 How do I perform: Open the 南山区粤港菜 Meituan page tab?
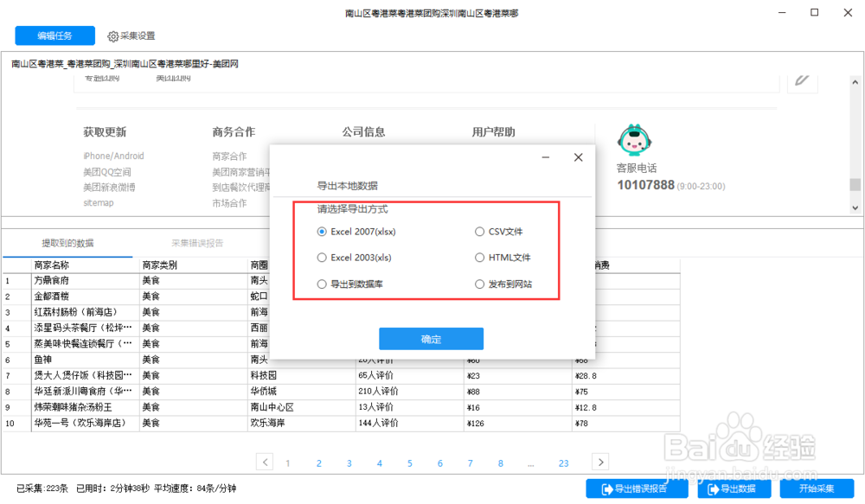click(125, 64)
